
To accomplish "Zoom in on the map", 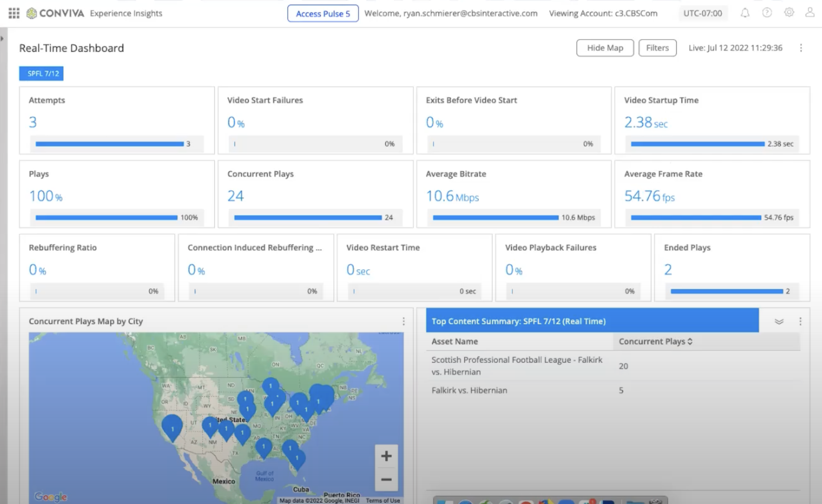I will click(386, 456).
